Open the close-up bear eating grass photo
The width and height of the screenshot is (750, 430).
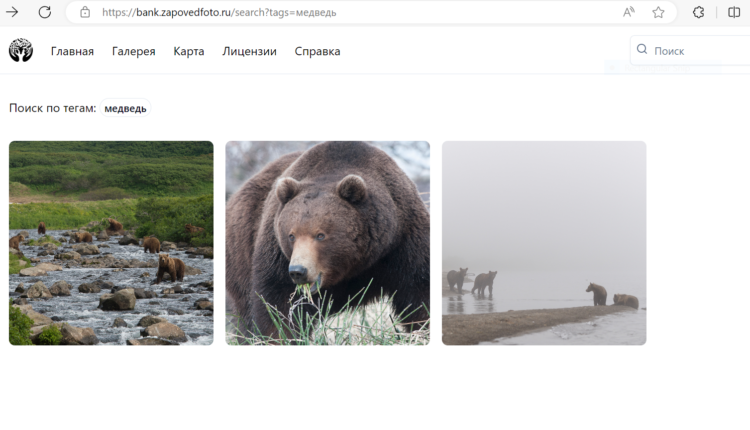327,243
